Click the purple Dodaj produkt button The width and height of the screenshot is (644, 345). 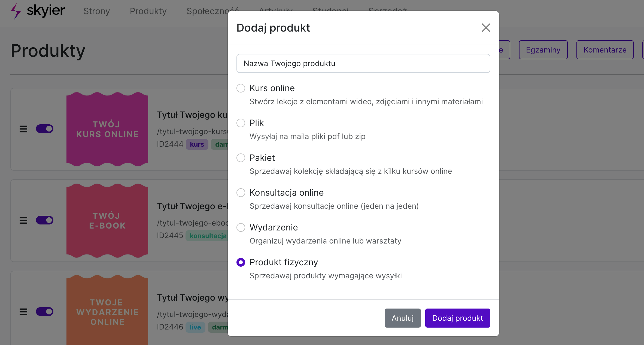[x=458, y=318]
